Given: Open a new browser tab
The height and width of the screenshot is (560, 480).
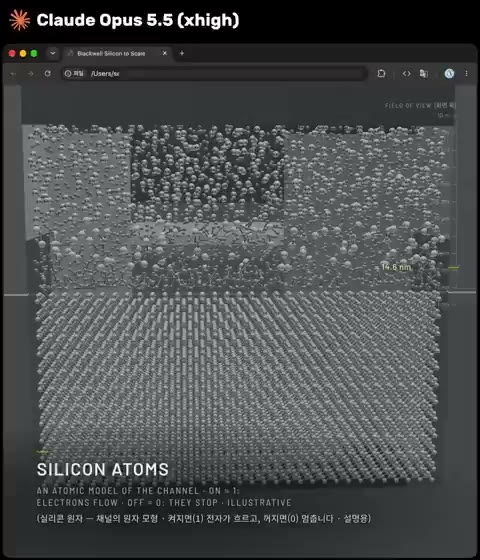Looking at the screenshot, I should click(x=182, y=53).
